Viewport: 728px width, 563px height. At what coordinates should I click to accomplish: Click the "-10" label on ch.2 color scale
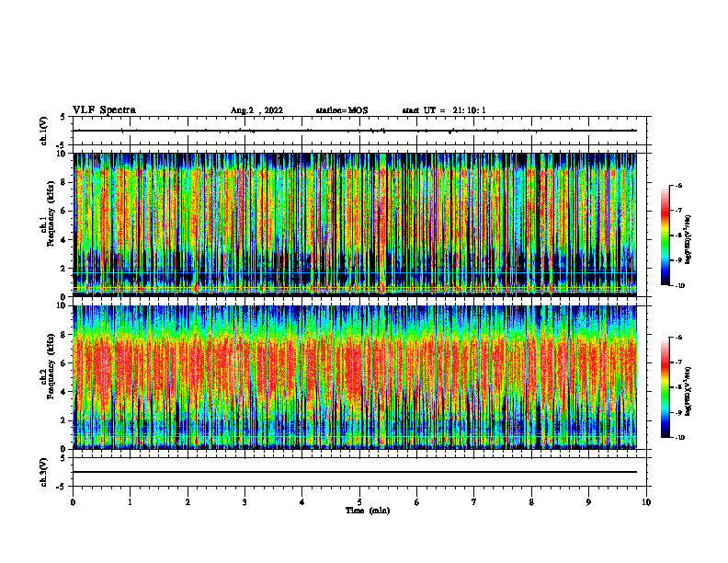click(x=679, y=438)
